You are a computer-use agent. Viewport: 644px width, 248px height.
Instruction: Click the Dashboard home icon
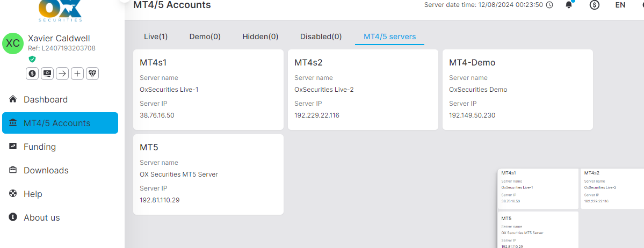click(13, 99)
